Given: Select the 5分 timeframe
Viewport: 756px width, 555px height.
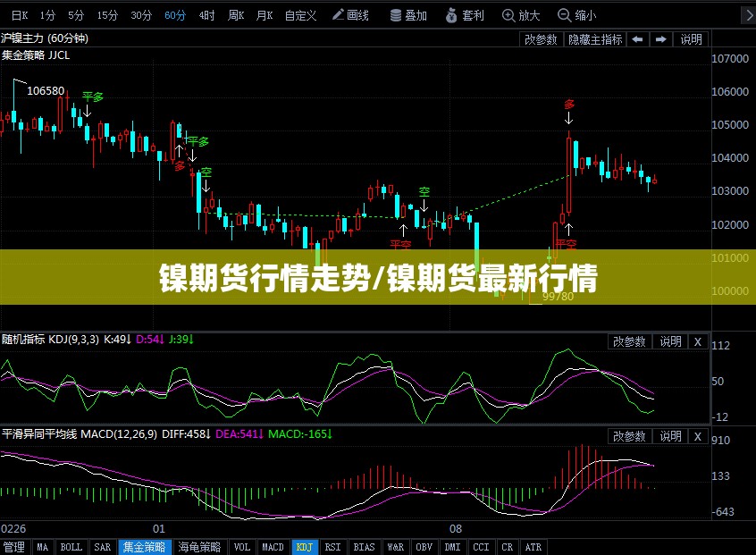Looking at the screenshot, I should (x=76, y=15).
